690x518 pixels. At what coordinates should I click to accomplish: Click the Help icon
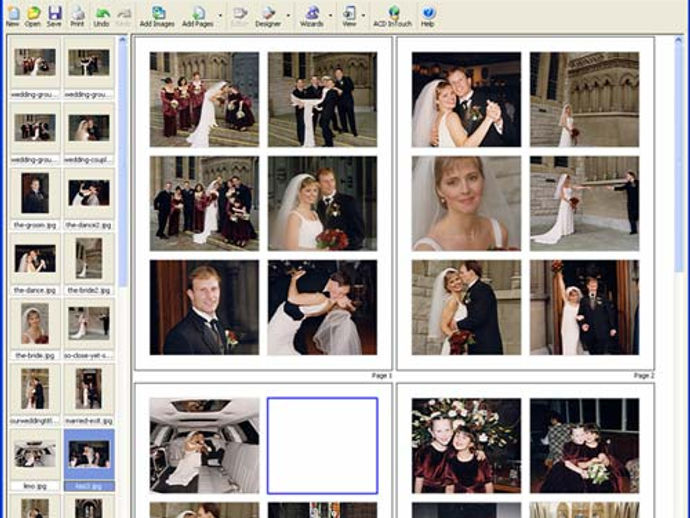tap(428, 16)
